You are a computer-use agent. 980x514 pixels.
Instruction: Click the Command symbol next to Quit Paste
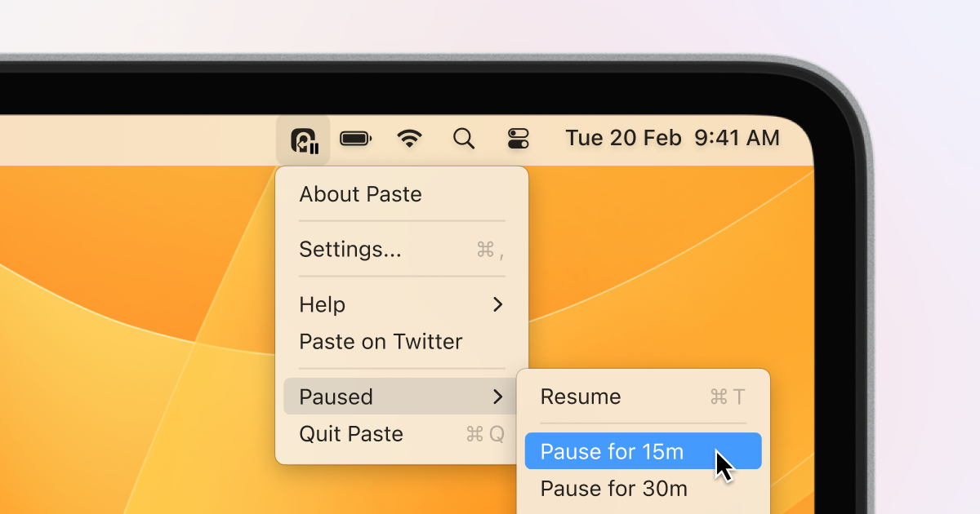tap(474, 434)
